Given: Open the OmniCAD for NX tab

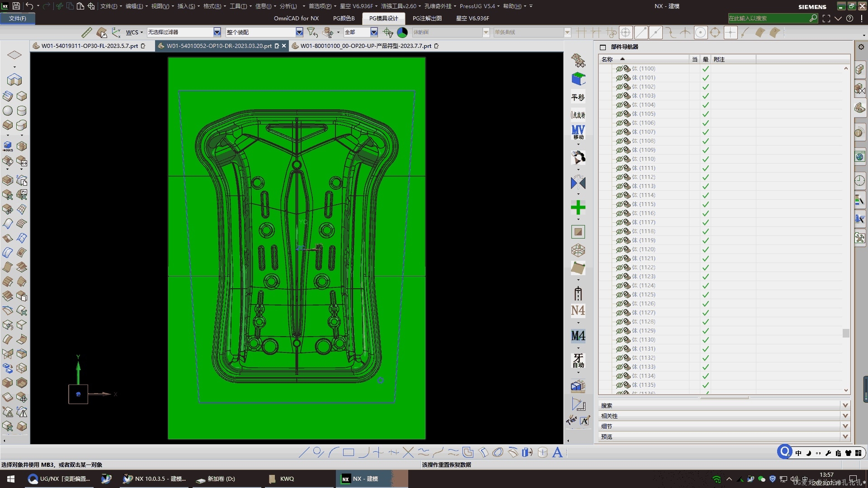Looking at the screenshot, I should 296,19.
